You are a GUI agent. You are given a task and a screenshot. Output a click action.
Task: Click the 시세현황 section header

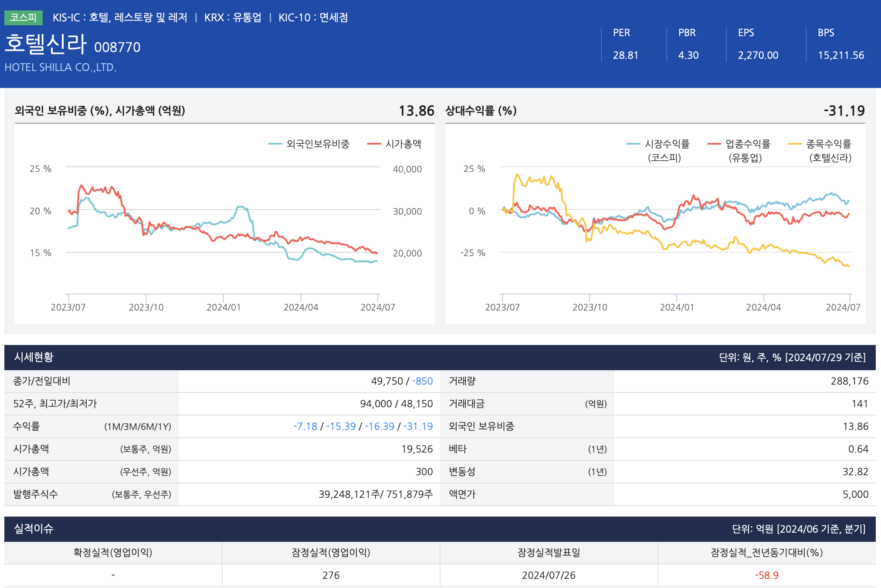pyautogui.click(x=34, y=357)
